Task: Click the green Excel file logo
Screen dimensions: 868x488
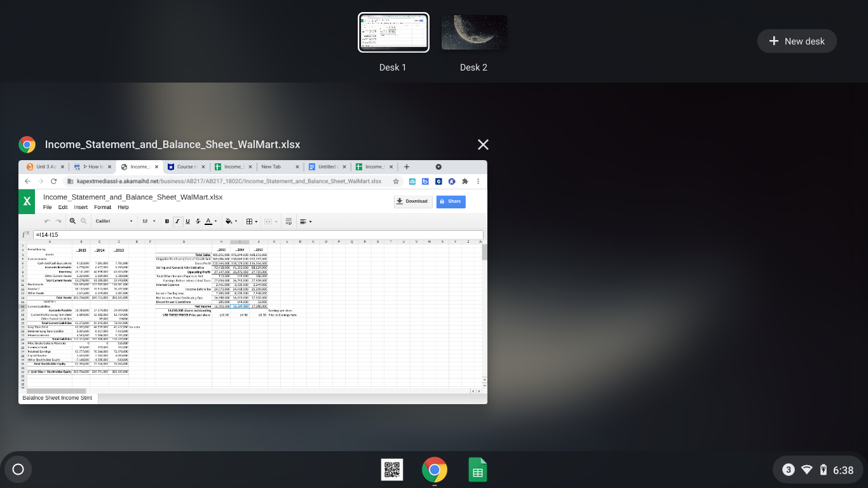Action: pos(27,201)
